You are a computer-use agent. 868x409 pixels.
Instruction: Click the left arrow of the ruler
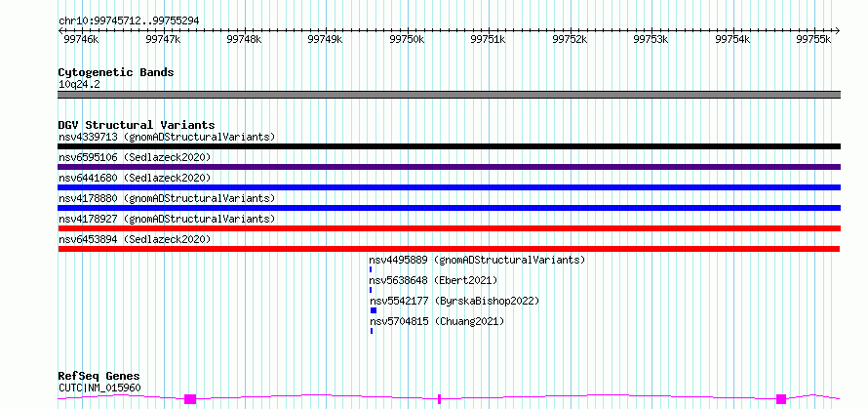(x=60, y=30)
